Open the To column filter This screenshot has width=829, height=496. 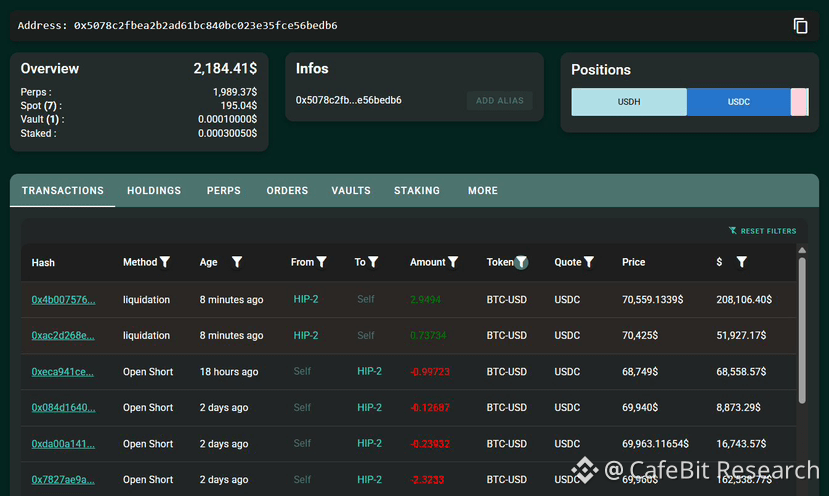coord(373,262)
